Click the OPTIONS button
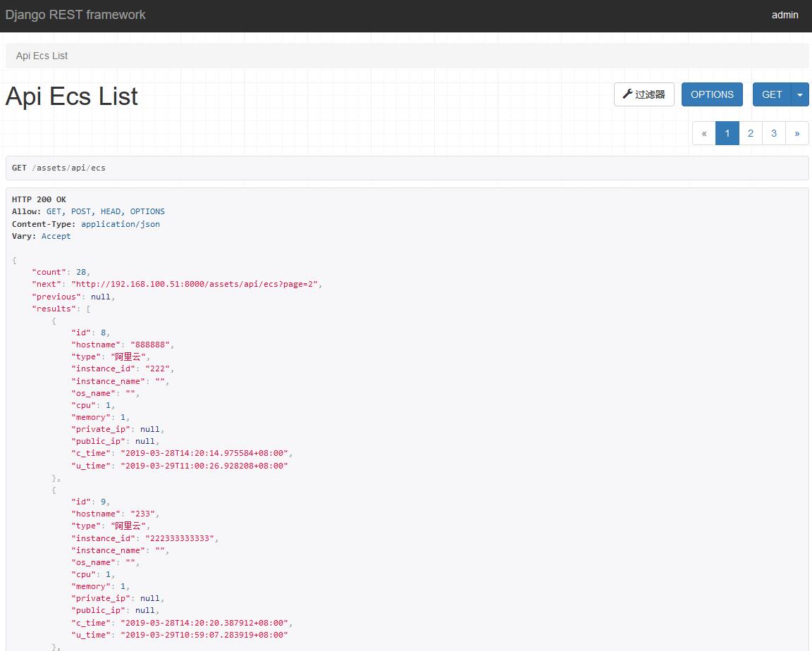The width and height of the screenshot is (812, 651). click(x=711, y=94)
